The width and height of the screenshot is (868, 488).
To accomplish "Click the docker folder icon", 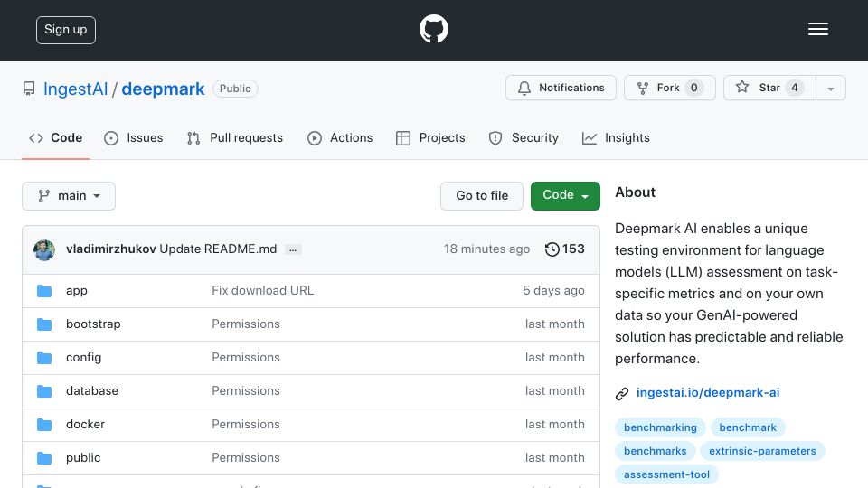I will coord(44,425).
